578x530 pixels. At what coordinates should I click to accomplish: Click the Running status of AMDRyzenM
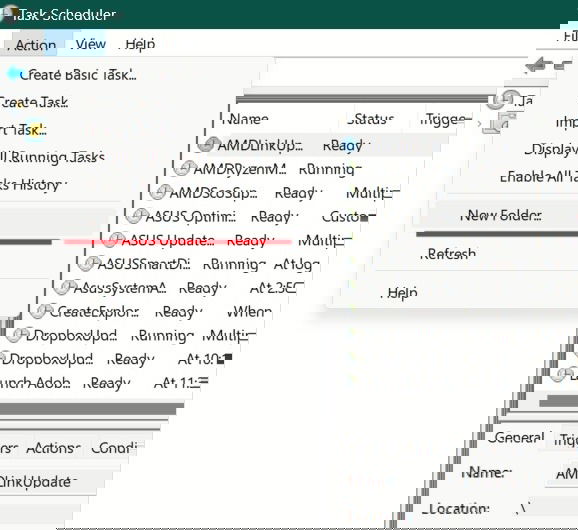(331, 170)
